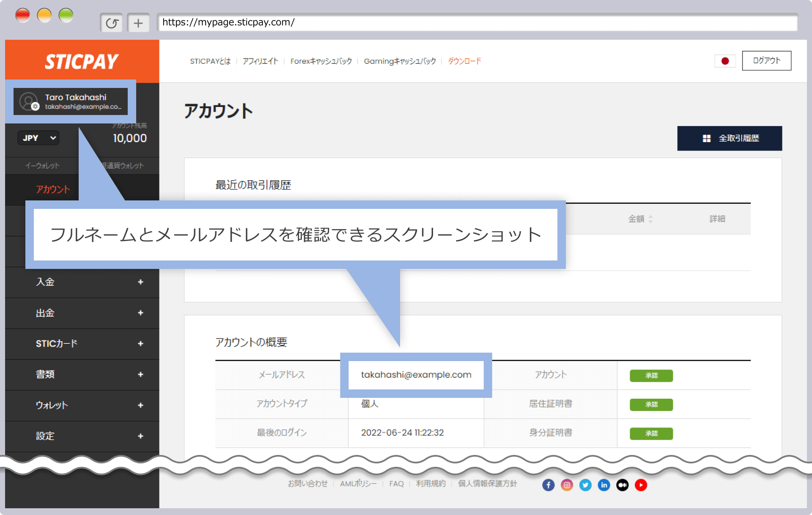
Task: Open the アフィリエイト nav link
Action: click(261, 61)
